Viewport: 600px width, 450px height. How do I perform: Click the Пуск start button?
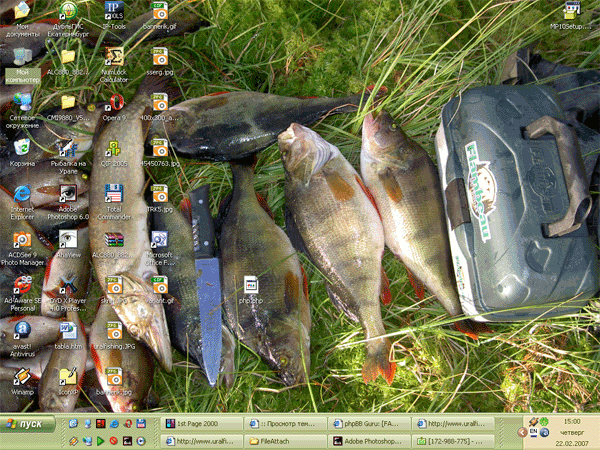pos(28,424)
